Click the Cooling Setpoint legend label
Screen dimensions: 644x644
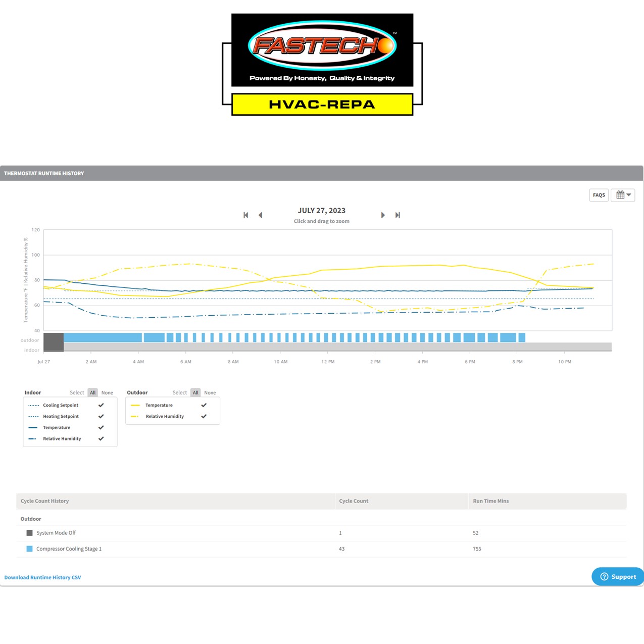click(61, 405)
